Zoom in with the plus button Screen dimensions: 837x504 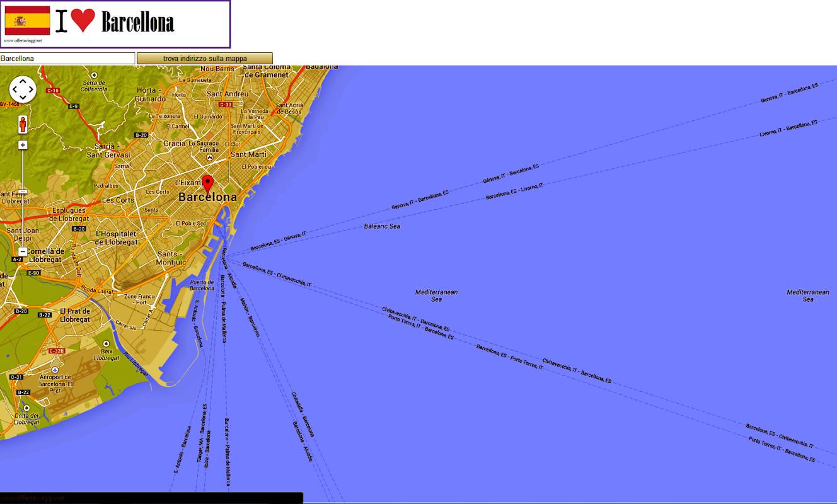pos(23,145)
